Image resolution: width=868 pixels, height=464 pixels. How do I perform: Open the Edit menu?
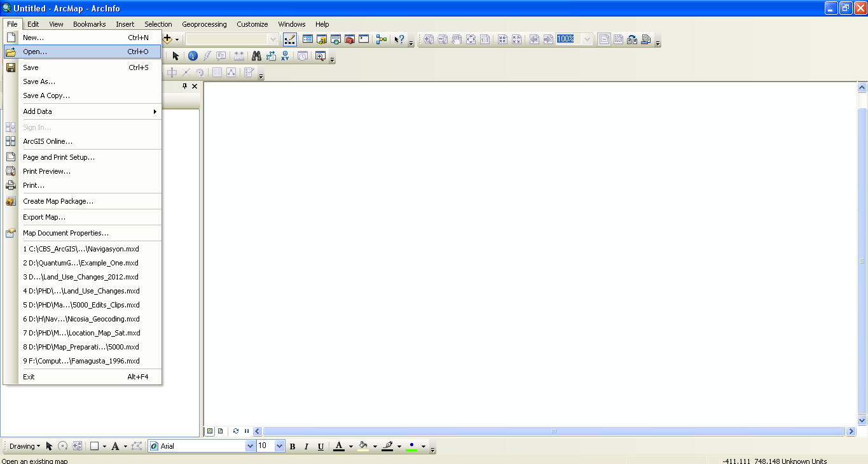33,24
